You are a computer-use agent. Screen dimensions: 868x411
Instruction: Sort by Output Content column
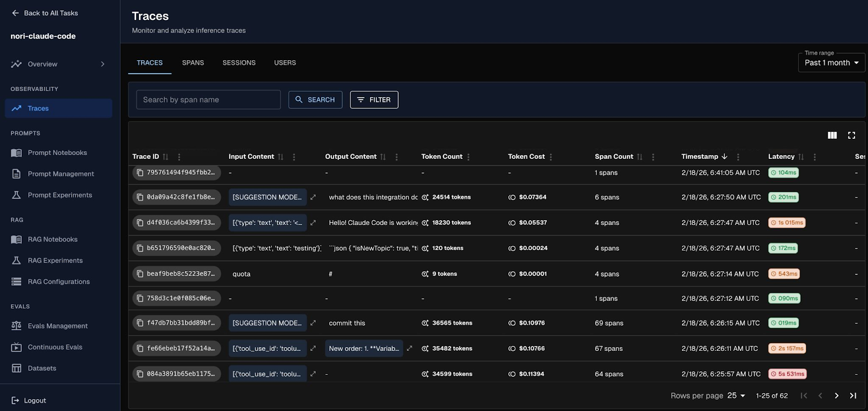(383, 157)
